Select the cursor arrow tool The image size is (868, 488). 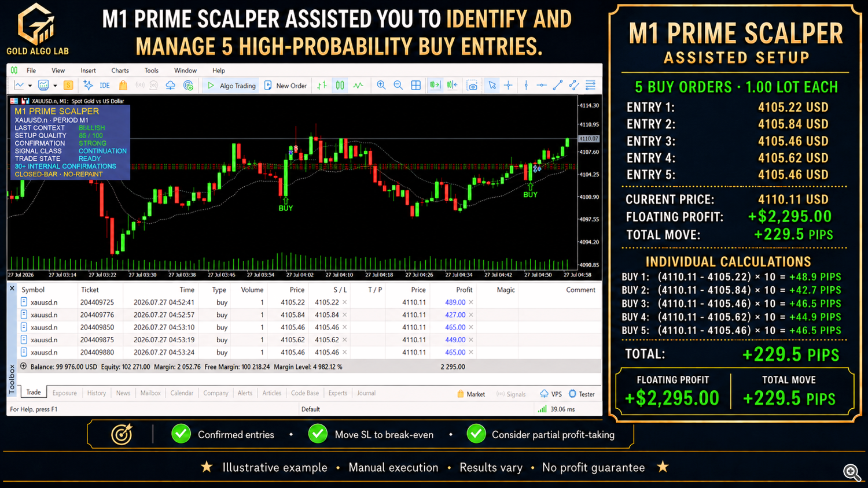click(x=492, y=86)
